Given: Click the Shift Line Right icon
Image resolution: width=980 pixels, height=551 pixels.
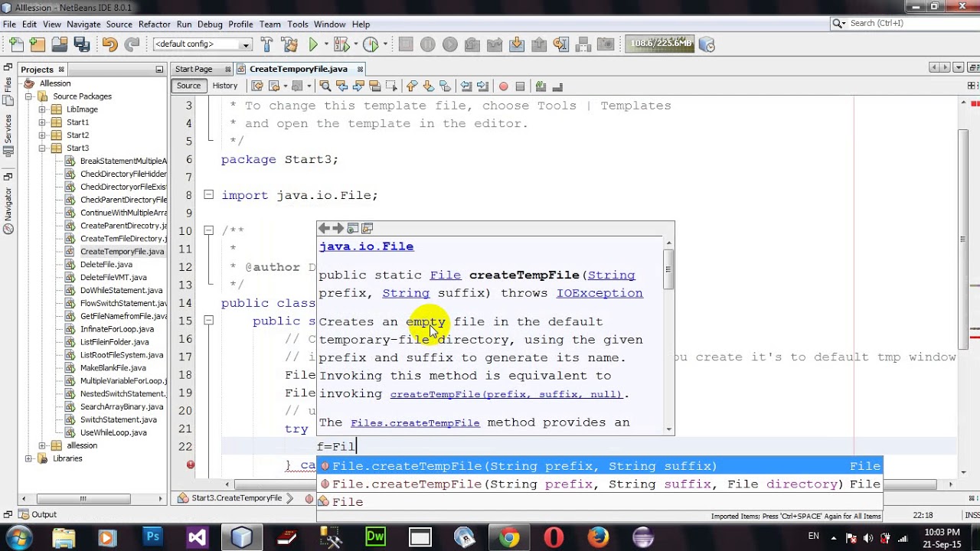Looking at the screenshot, I should click(x=482, y=86).
